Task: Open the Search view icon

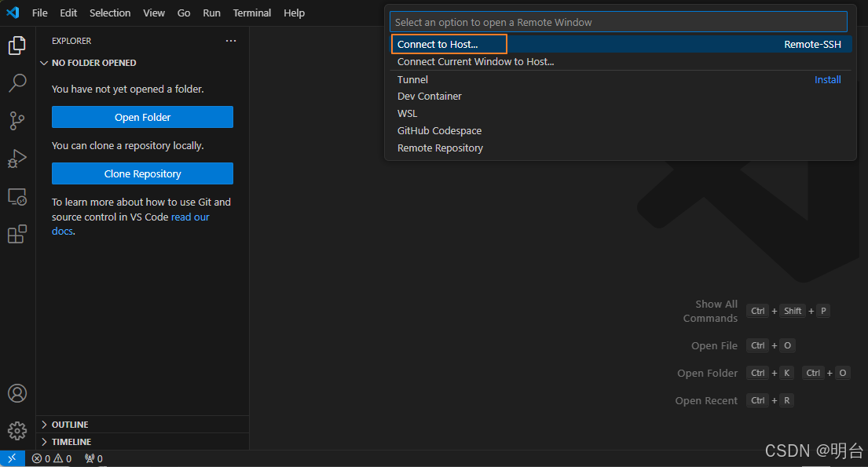Action: coord(17,83)
